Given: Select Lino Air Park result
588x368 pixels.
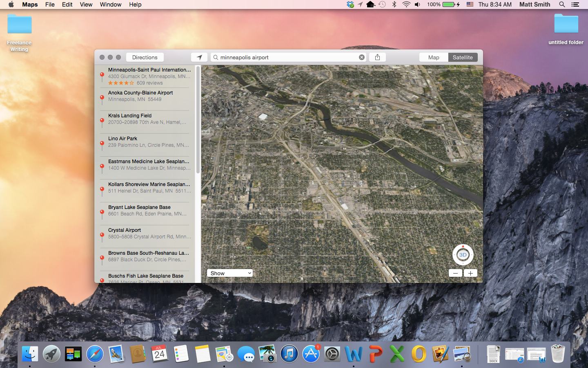Looking at the screenshot, I should coord(145,145).
